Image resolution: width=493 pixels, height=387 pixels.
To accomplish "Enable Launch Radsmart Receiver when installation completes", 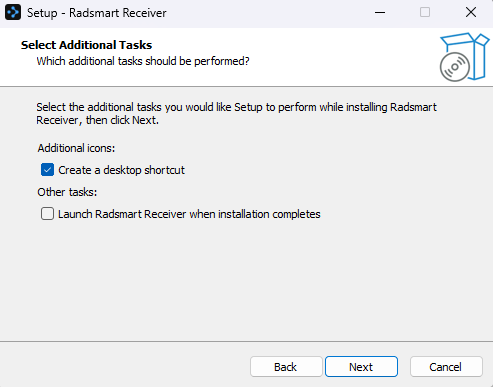I will [47, 214].
